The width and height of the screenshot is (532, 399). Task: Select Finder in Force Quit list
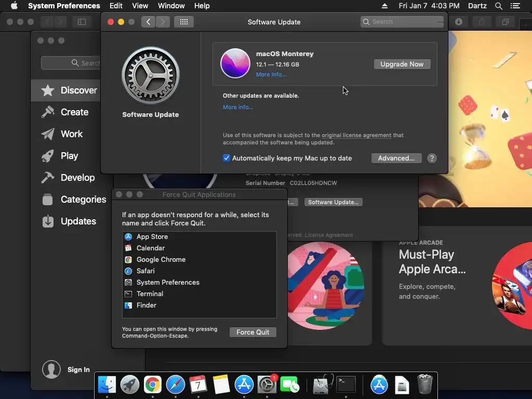pos(199,305)
